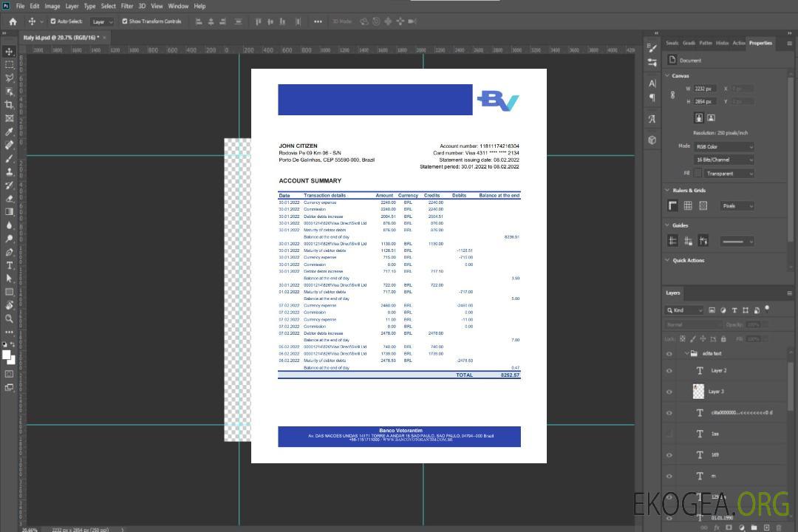This screenshot has width=798, height=532.
Task: Select the Clone Stamp tool
Action: (9, 171)
